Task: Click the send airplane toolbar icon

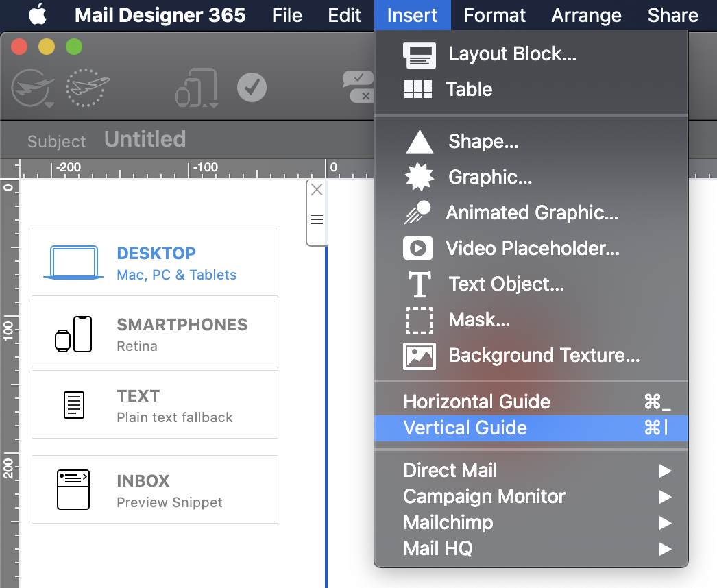Action: point(33,88)
